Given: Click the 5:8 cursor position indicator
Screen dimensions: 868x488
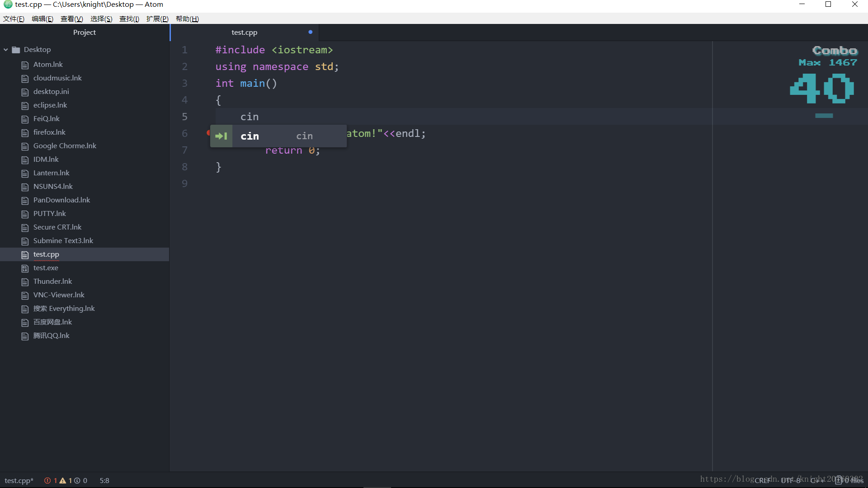Looking at the screenshot, I should click(104, 480).
